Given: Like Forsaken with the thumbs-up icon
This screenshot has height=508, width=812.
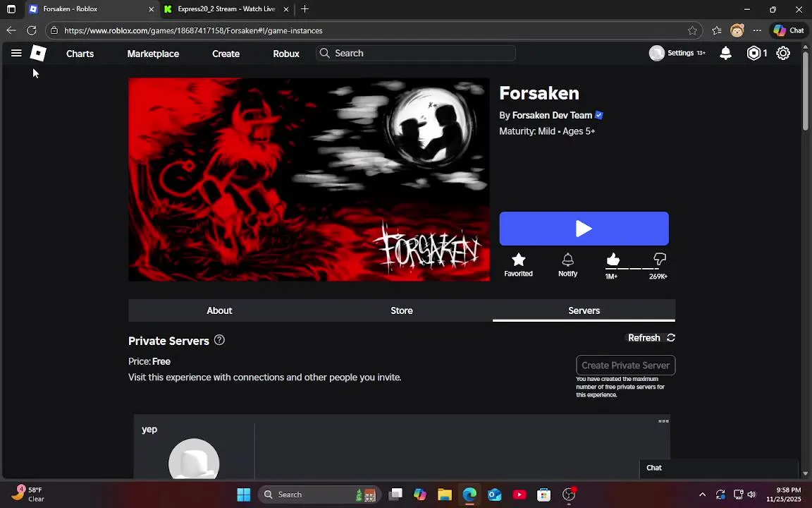Looking at the screenshot, I should (613, 259).
